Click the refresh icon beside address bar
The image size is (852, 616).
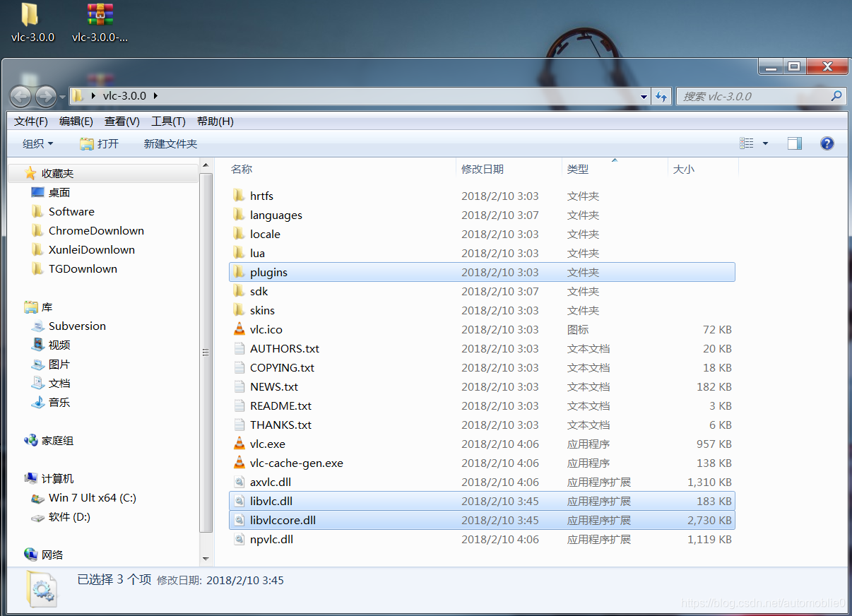pos(661,96)
